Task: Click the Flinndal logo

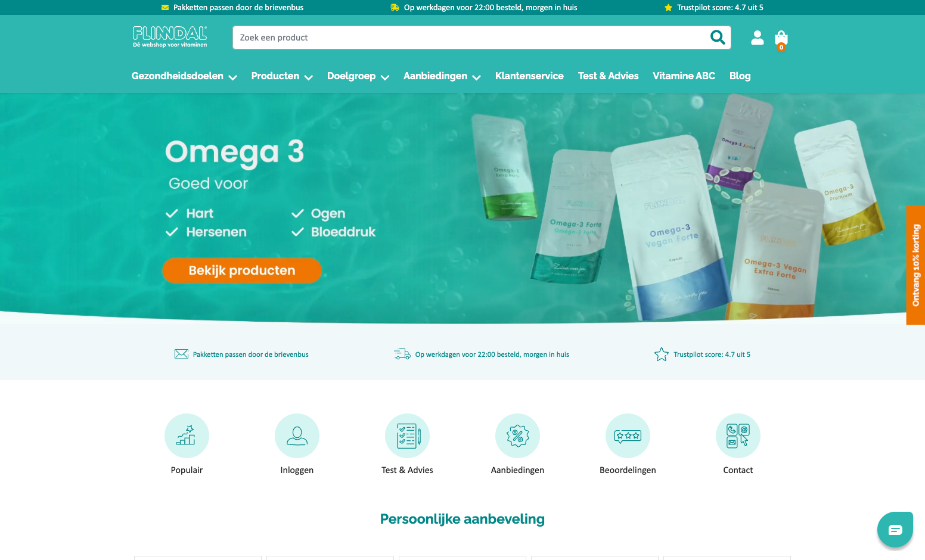Action: click(170, 37)
